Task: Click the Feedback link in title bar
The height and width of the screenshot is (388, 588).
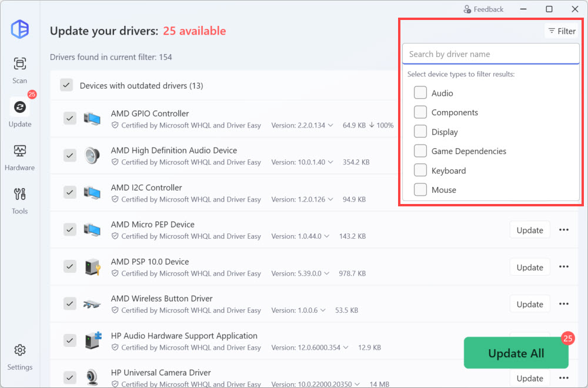Action: [x=483, y=9]
